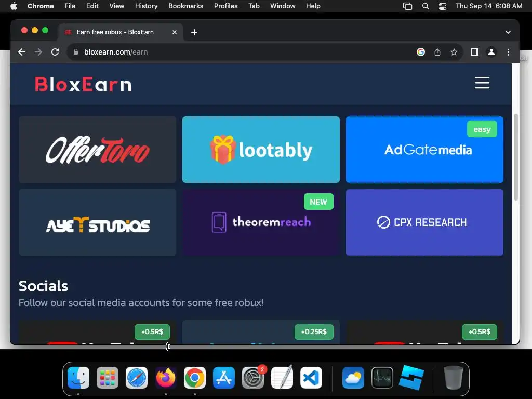The height and width of the screenshot is (399, 532).
Task: Close the Earn free robux tab
Action: 175,32
